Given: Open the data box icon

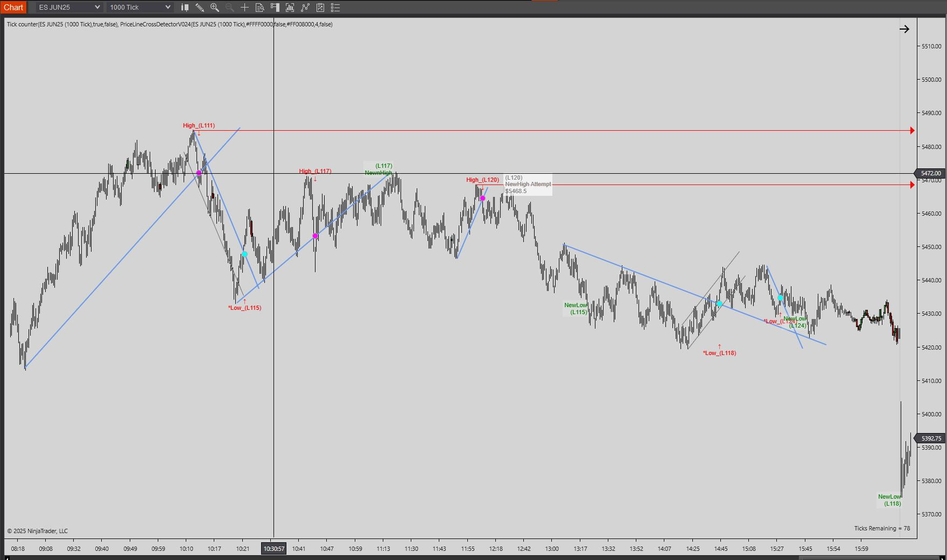Looking at the screenshot, I should point(259,8).
